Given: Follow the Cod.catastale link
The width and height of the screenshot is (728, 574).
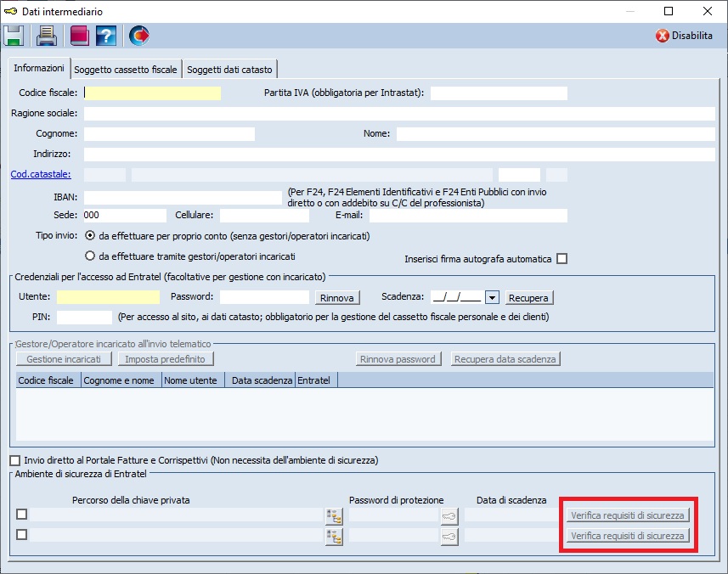Looking at the screenshot, I should pyautogui.click(x=41, y=174).
